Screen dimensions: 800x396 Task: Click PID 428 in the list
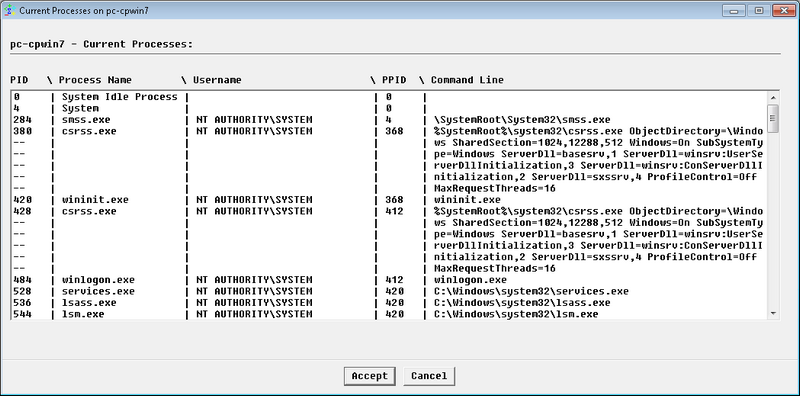click(x=22, y=211)
